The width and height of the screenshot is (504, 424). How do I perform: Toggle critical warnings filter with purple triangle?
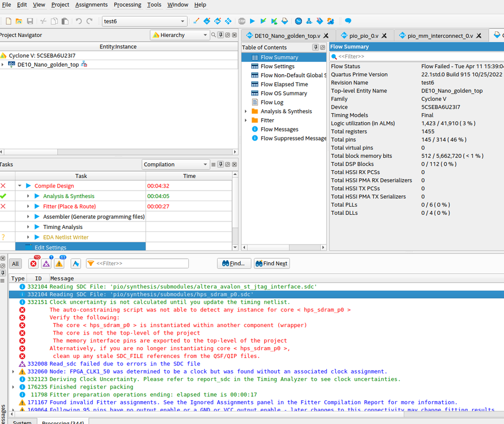click(x=46, y=263)
